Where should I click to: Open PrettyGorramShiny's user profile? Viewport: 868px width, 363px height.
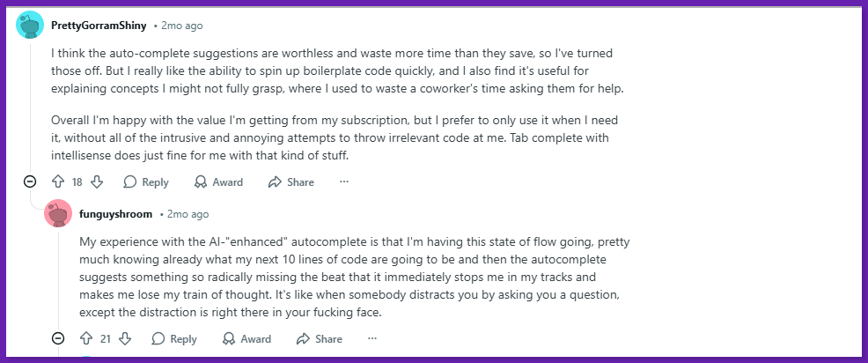click(x=99, y=26)
